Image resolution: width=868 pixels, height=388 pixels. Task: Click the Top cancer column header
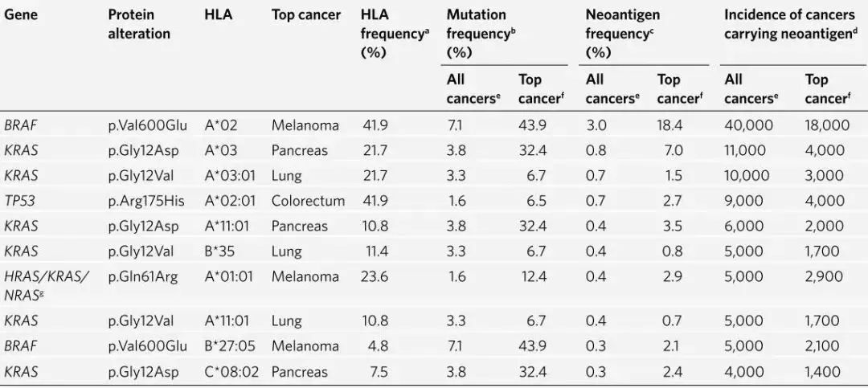click(305, 15)
